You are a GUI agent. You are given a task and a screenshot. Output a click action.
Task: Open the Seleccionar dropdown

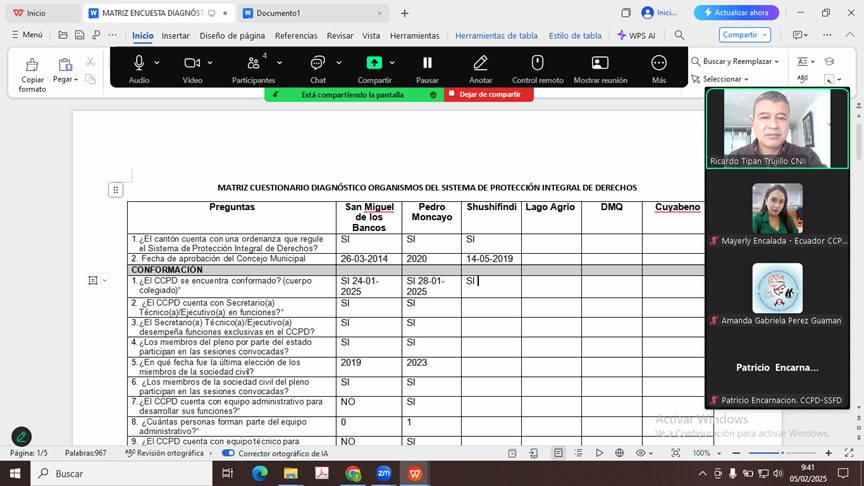720,79
